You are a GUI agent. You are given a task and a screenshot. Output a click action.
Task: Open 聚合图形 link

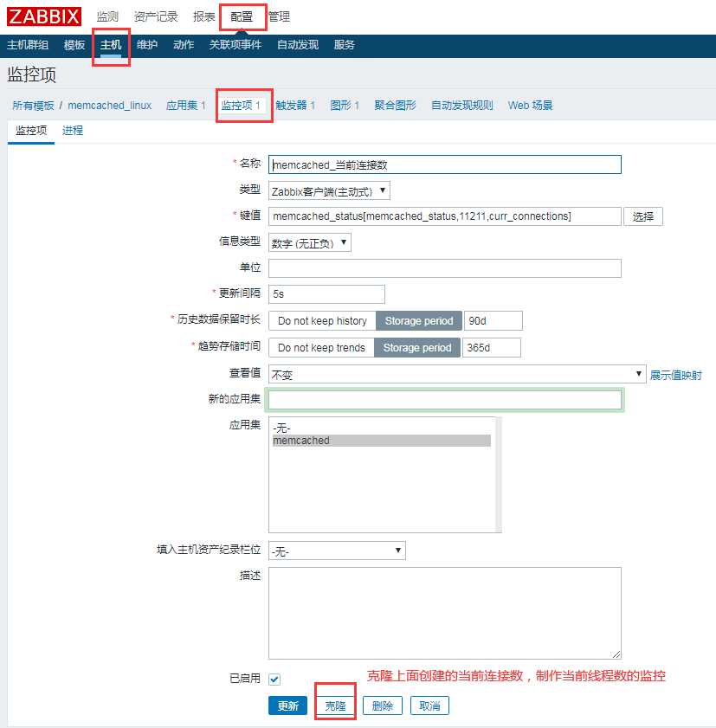tap(395, 106)
